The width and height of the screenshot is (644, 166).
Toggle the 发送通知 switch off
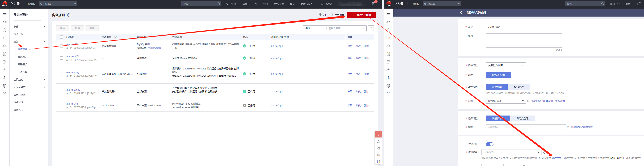coord(489,144)
